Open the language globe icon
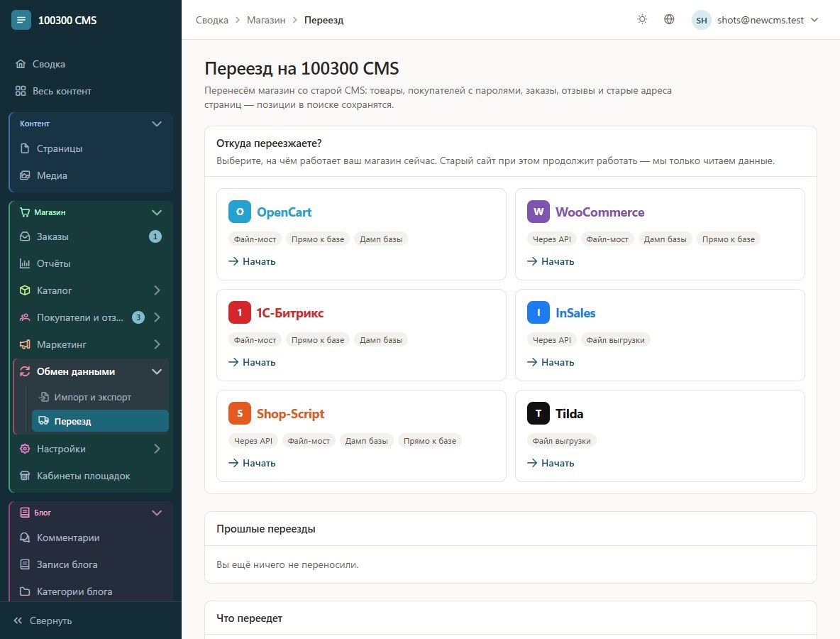This screenshot has width=840, height=639. coord(669,20)
